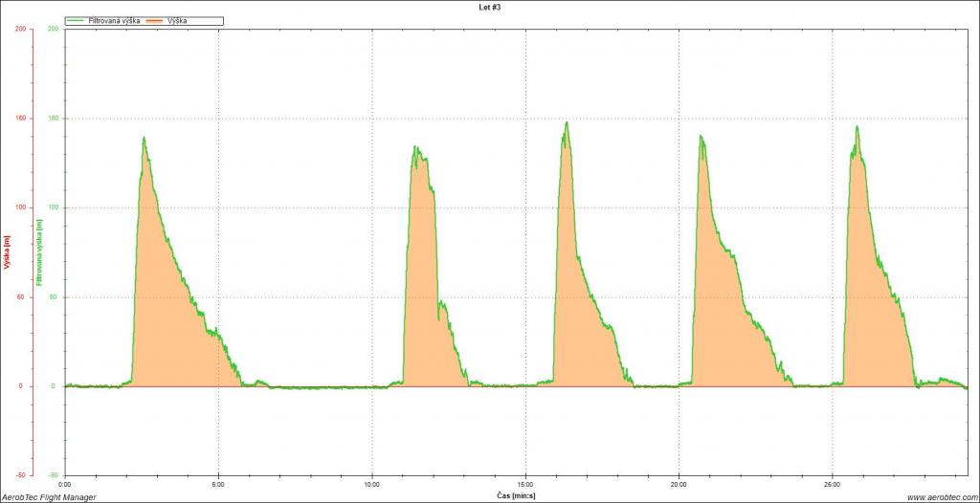This screenshot has width=980, height=503.
Task: Click the red 200 tick on Výška axis
Action: click(20, 29)
